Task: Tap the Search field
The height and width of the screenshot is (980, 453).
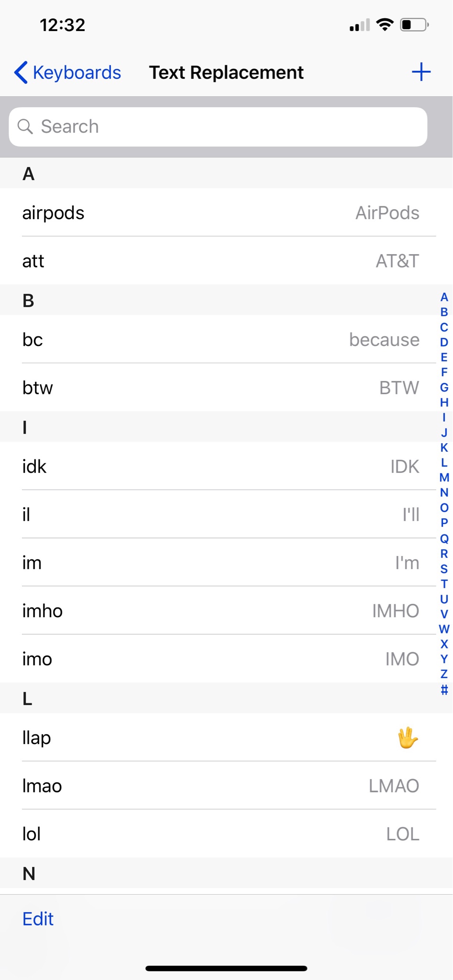Action: 218,127
